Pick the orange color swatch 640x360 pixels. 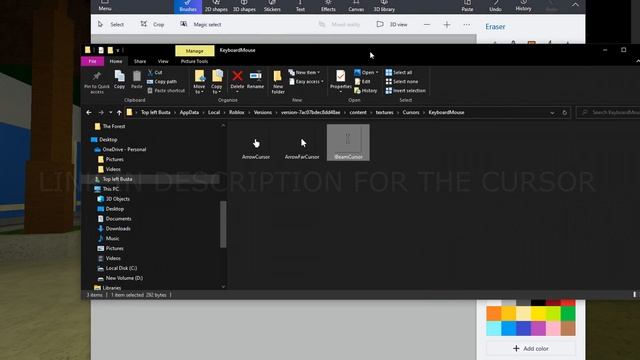[x=493, y=313]
